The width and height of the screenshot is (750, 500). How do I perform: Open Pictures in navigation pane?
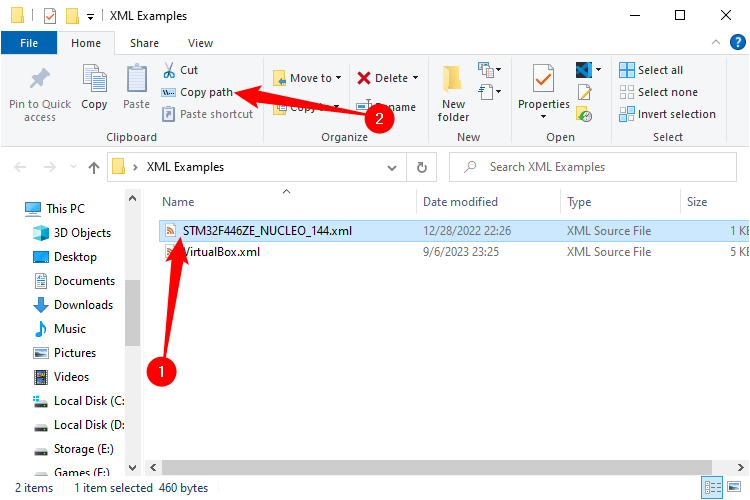[65, 352]
